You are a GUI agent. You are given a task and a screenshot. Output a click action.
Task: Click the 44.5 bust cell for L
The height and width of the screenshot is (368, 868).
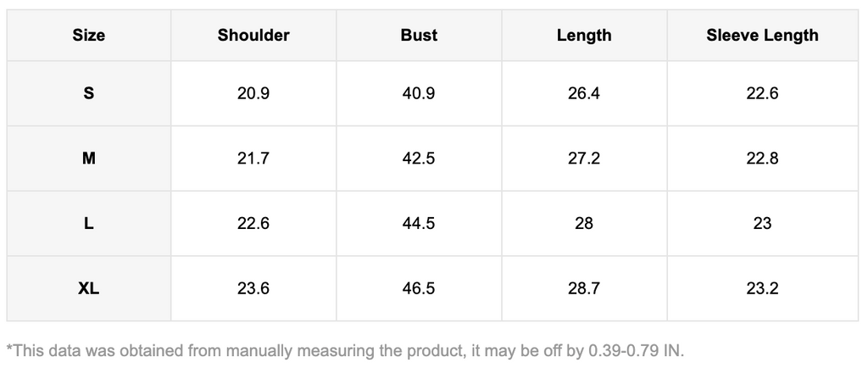tap(419, 223)
